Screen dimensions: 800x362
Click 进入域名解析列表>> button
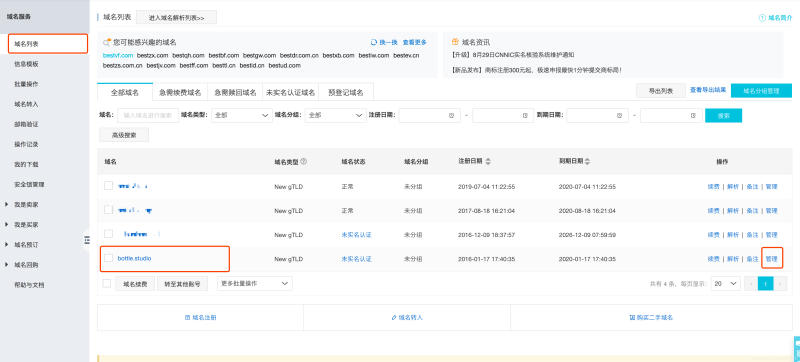(177, 17)
